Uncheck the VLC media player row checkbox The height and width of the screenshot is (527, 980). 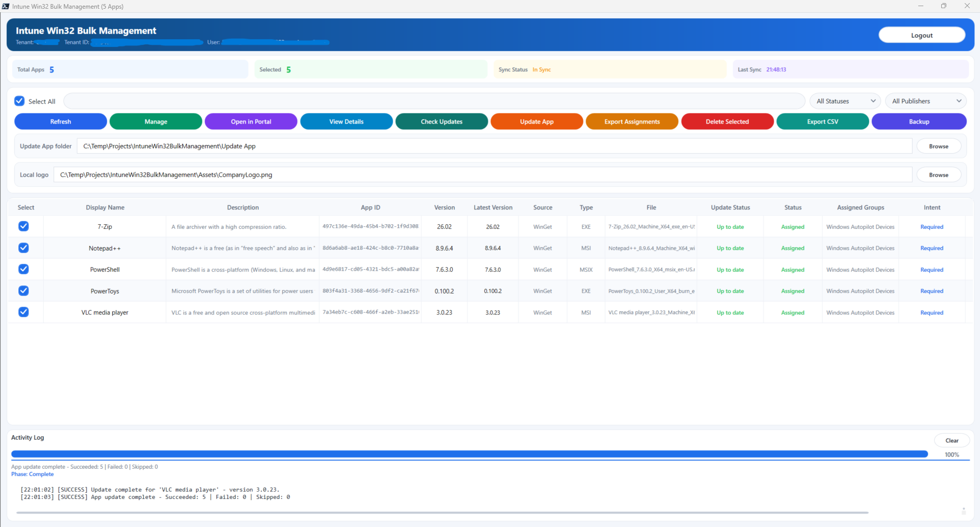[23, 312]
